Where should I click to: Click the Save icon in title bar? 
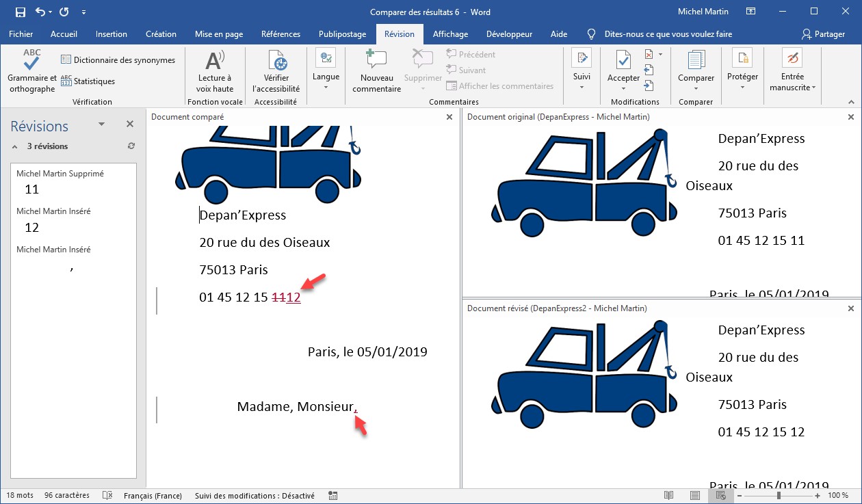click(20, 12)
